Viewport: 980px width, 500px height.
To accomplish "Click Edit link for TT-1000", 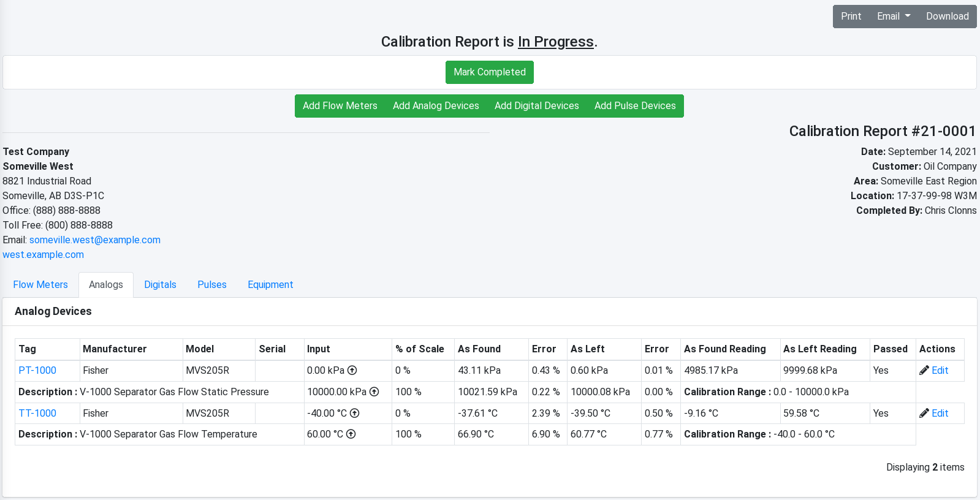I will (940, 413).
